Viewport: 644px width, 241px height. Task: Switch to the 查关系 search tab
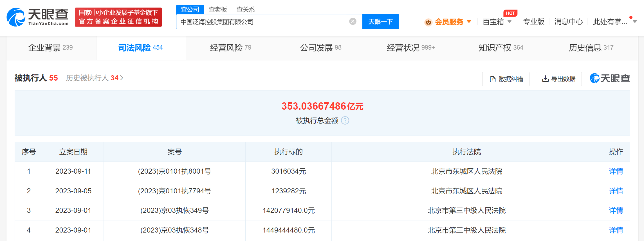click(246, 10)
